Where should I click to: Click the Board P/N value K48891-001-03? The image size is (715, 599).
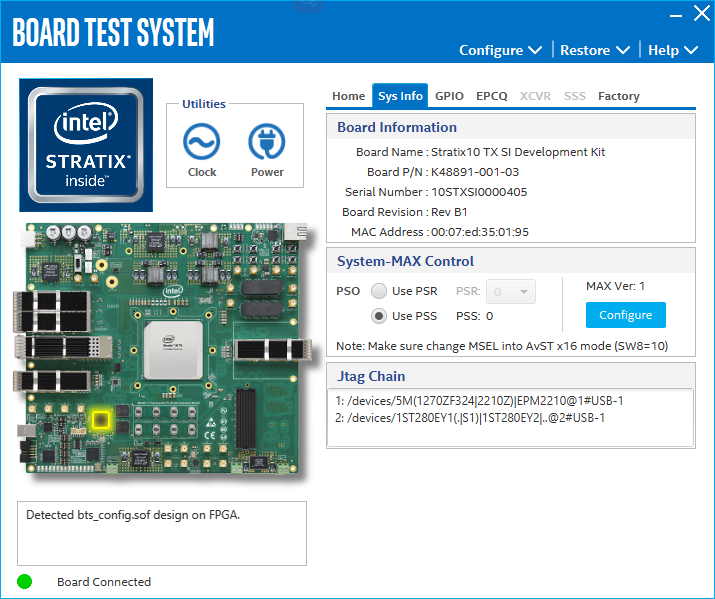(475, 172)
